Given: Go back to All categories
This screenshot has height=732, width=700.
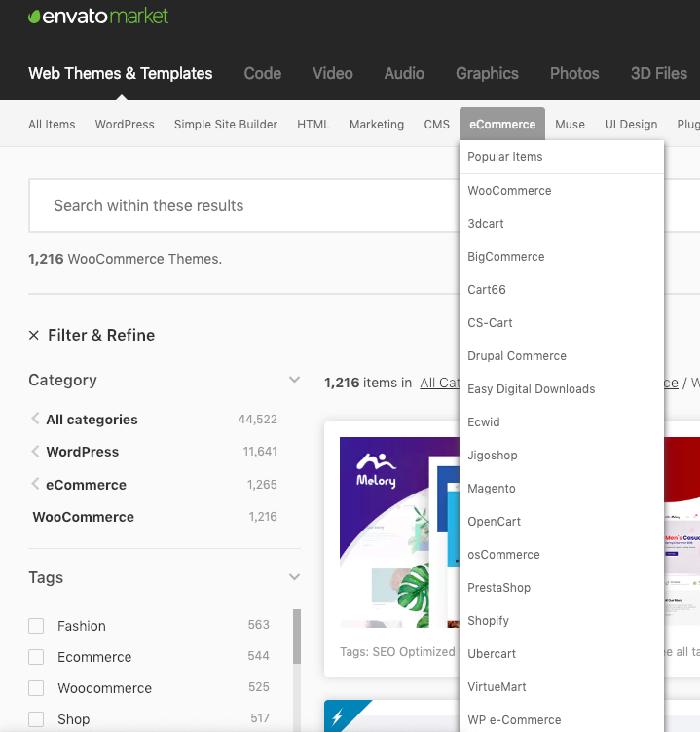Looking at the screenshot, I should click(x=92, y=420).
